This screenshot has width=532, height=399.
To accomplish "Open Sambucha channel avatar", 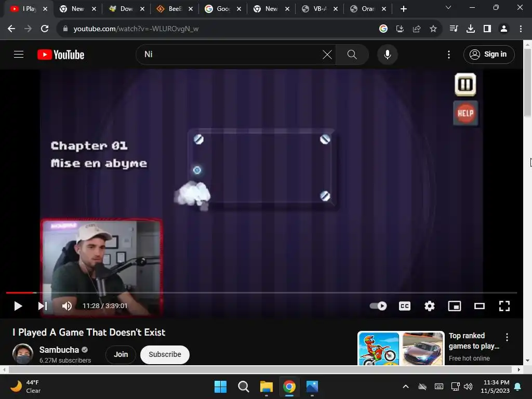I will click(23, 353).
